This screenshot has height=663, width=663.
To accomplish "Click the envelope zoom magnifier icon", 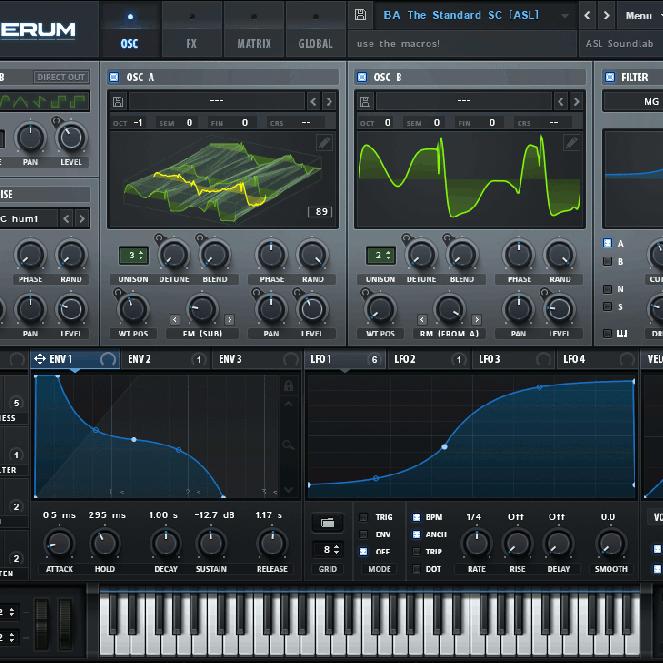I will point(288,445).
